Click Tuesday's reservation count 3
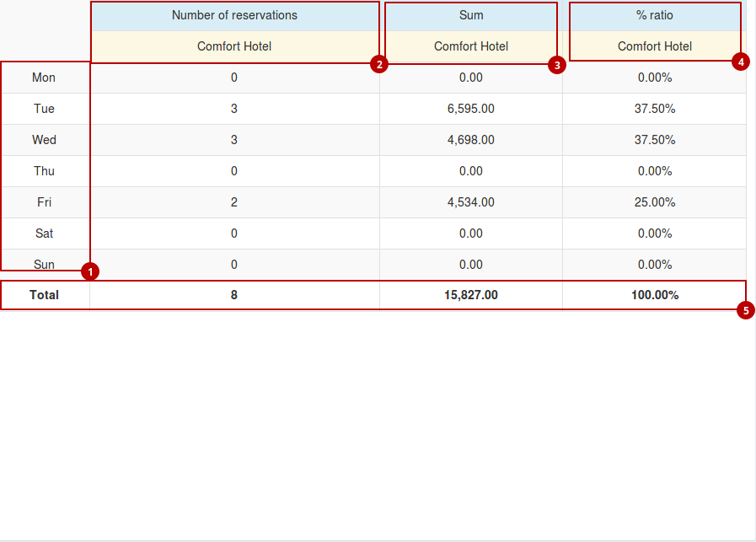Screen dimensions: 756x542 [233, 109]
